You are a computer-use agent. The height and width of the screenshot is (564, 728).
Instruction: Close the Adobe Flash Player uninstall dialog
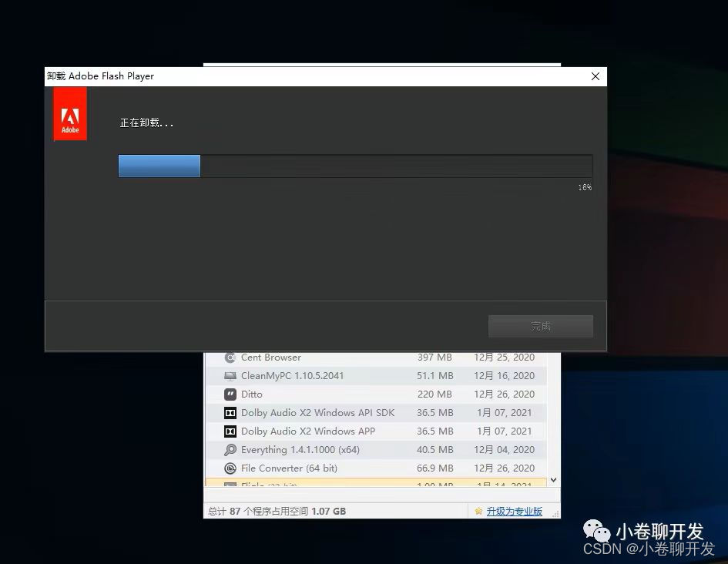pos(595,76)
